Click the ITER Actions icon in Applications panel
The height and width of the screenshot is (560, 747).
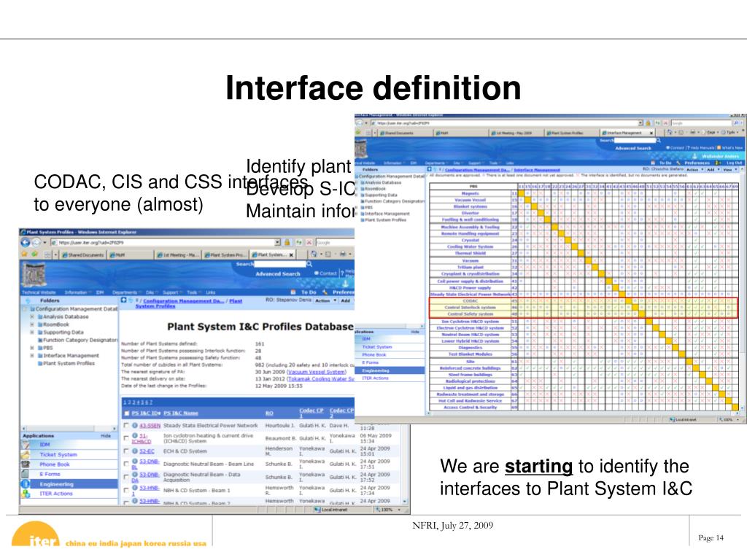click(x=26, y=494)
